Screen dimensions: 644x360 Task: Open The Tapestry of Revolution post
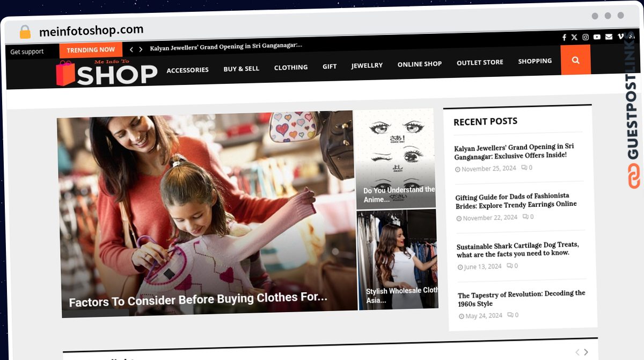coord(522,299)
